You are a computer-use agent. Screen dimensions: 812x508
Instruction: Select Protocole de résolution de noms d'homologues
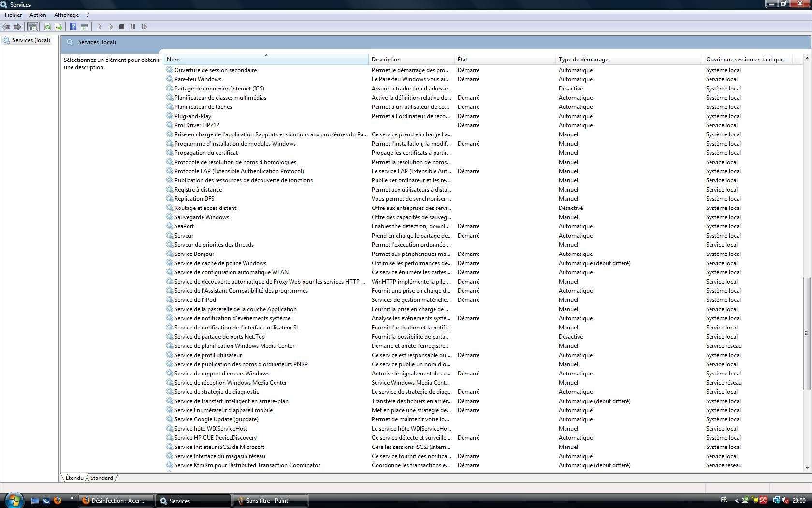(235, 162)
